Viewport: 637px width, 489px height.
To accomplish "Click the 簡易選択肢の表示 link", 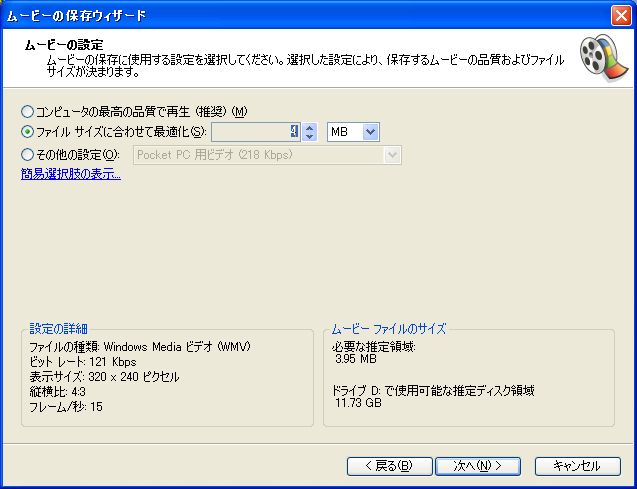I will pyautogui.click(x=71, y=174).
